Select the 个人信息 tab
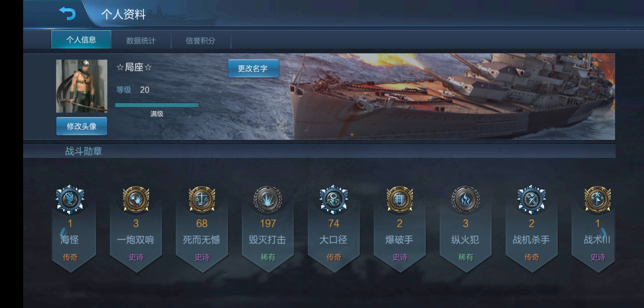 click(x=81, y=40)
